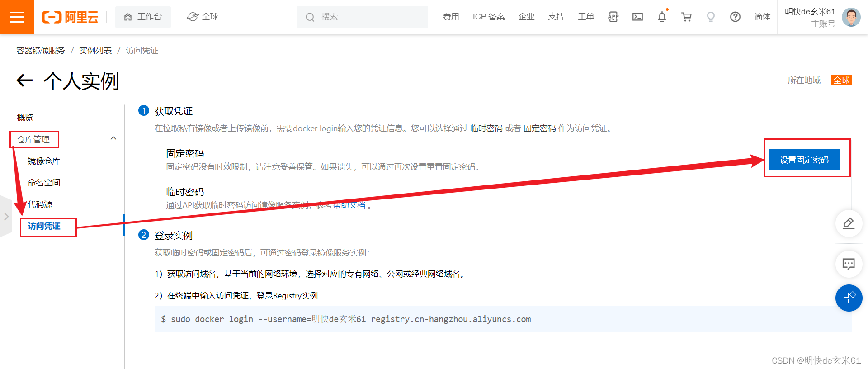Open the 工单 ticket menu
The width and height of the screenshot is (868, 369).
click(586, 17)
